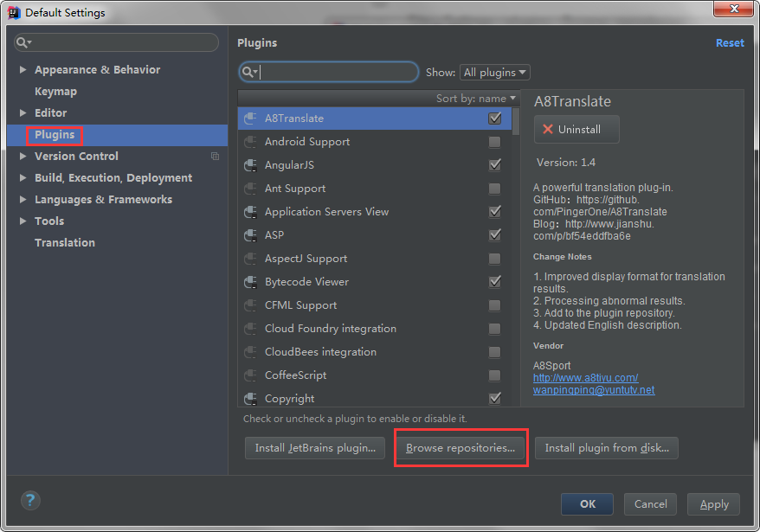Viewport: 760px width, 532px height.
Task: Click the A8Translate plugin icon
Action: [x=252, y=118]
